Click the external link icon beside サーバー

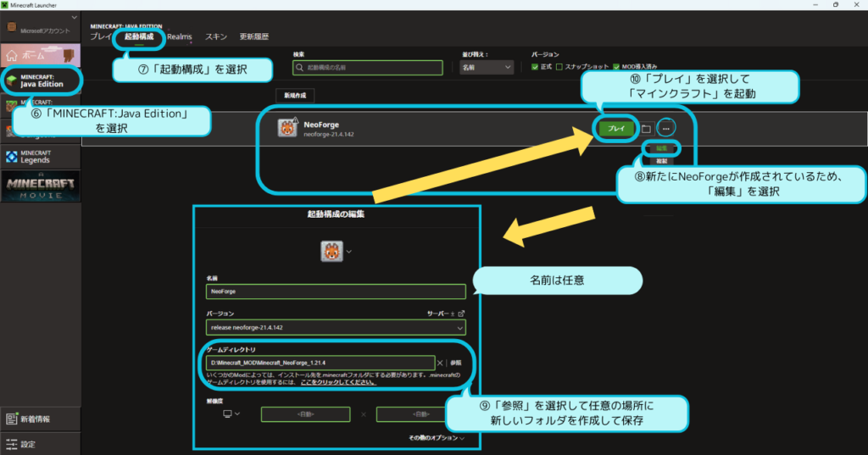tap(461, 314)
